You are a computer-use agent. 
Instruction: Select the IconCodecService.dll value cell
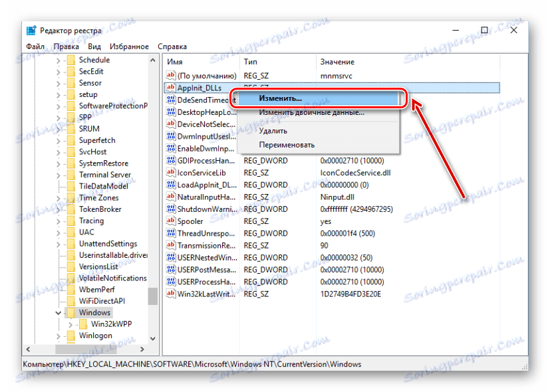355,173
